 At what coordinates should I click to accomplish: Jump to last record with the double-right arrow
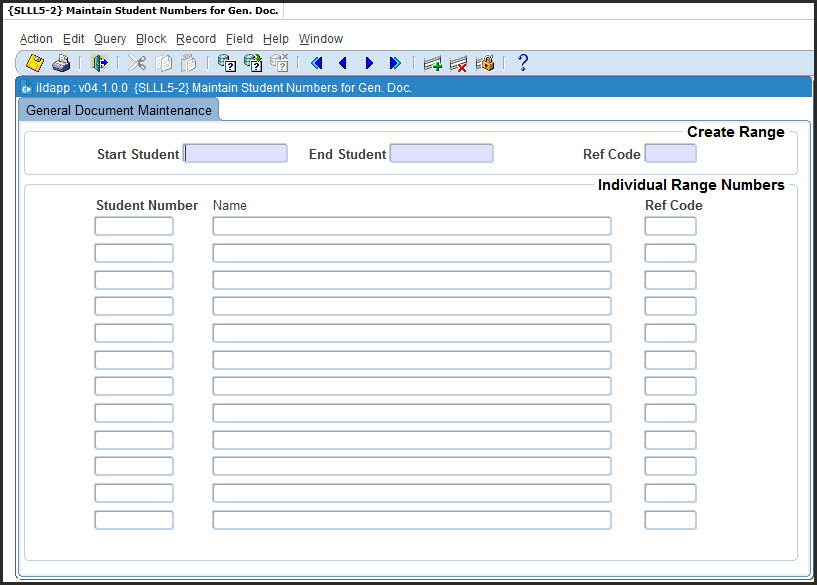click(395, 63)
